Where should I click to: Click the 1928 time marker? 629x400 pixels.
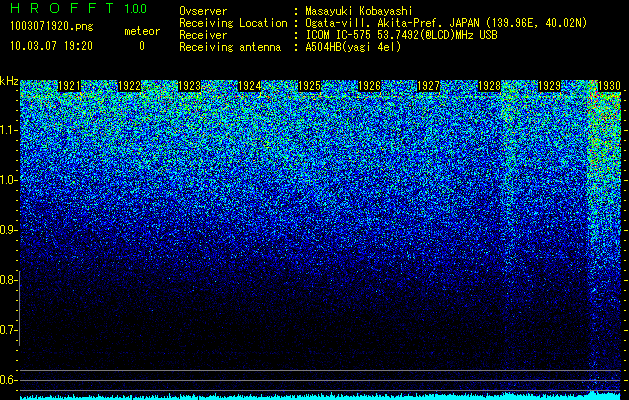pos(489,86)
